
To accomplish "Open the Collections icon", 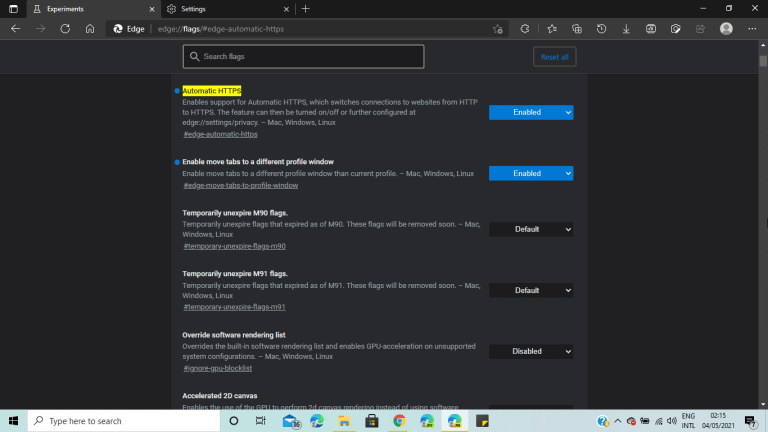I will (576, 29).
